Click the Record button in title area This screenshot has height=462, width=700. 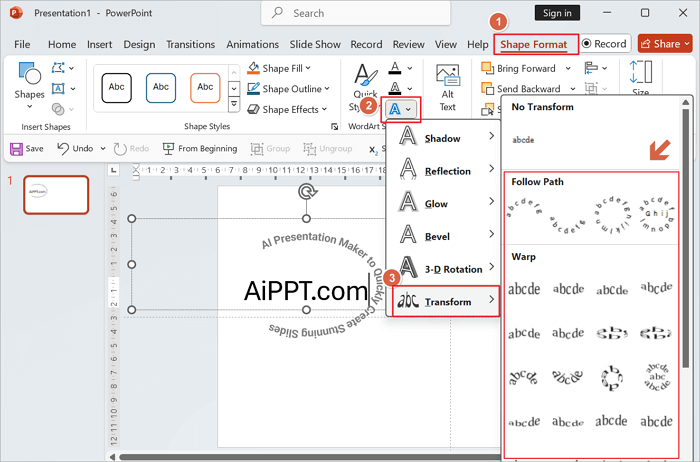pos(605,44)
